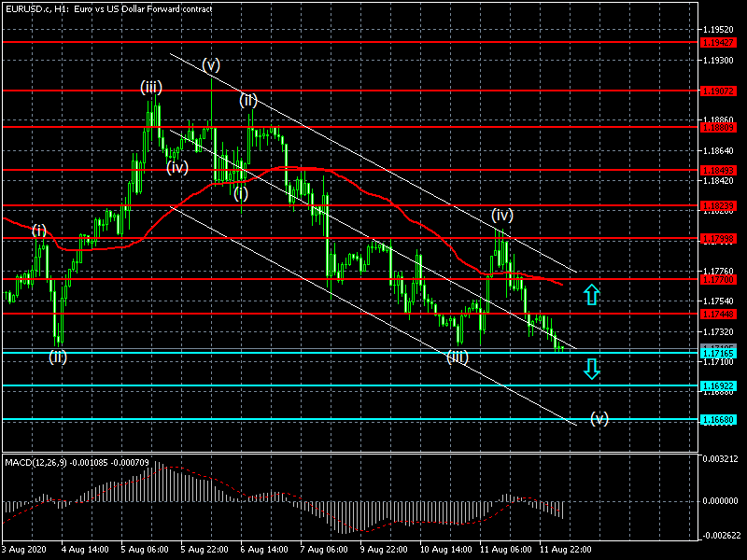This screenshot has width=747, height=560.
Task: Click the 0.000000 MACD scale value
Action: tap(720, 501)
